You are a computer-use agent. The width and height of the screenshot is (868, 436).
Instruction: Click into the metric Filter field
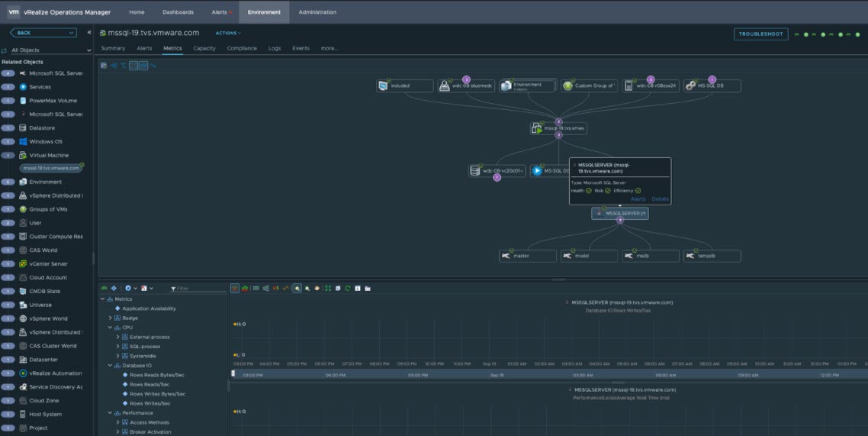pyautogui.click(x=201, y=289)
